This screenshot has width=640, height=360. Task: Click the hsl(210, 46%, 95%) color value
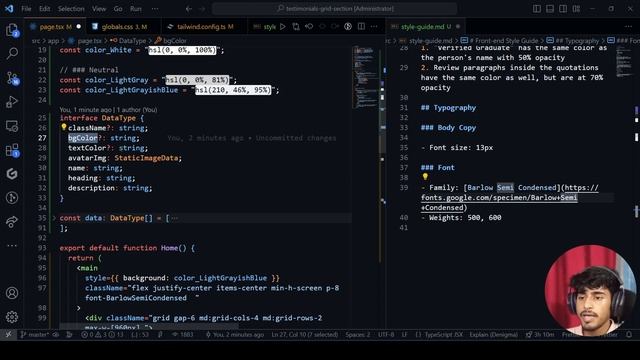tap(233, 90)
